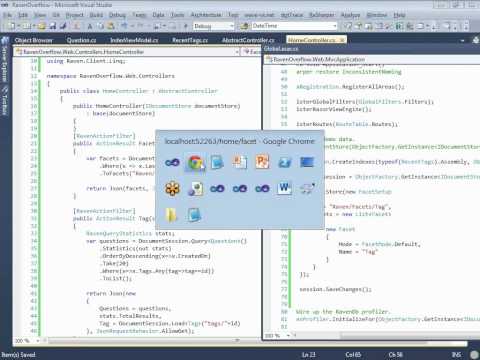Click the Save All toolbar icon
This screenshot has height=360, width=480.
63,26
